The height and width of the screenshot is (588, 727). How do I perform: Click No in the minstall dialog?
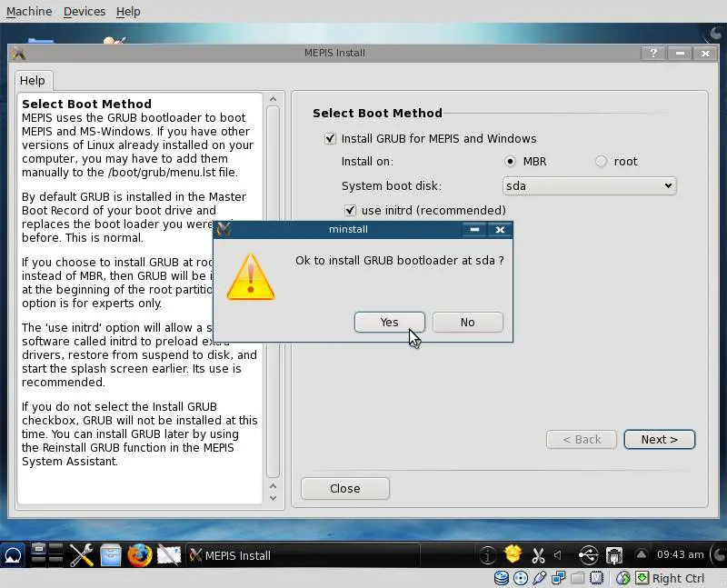(x=467, y=323)
